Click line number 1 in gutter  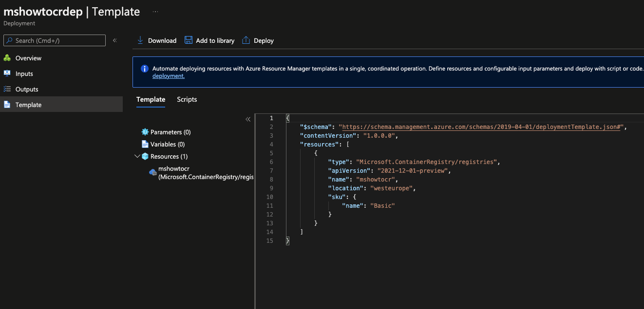tap(272, 118)
